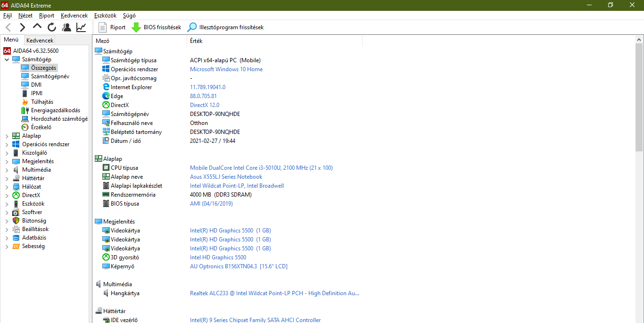Click the Adatbázis database icon in the tree
Viewport: 644px width, 323px height.
click(16, 238)
